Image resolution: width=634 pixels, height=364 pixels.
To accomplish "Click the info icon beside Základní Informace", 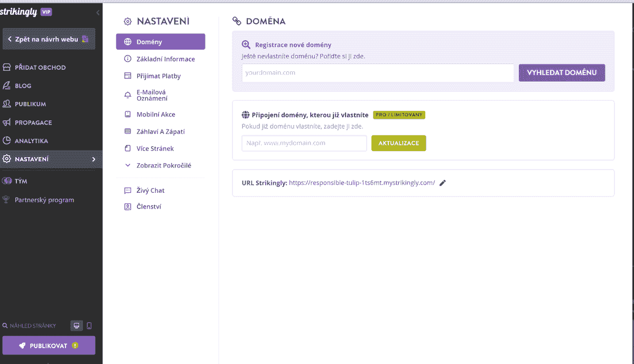I will [x=127, y=59].
